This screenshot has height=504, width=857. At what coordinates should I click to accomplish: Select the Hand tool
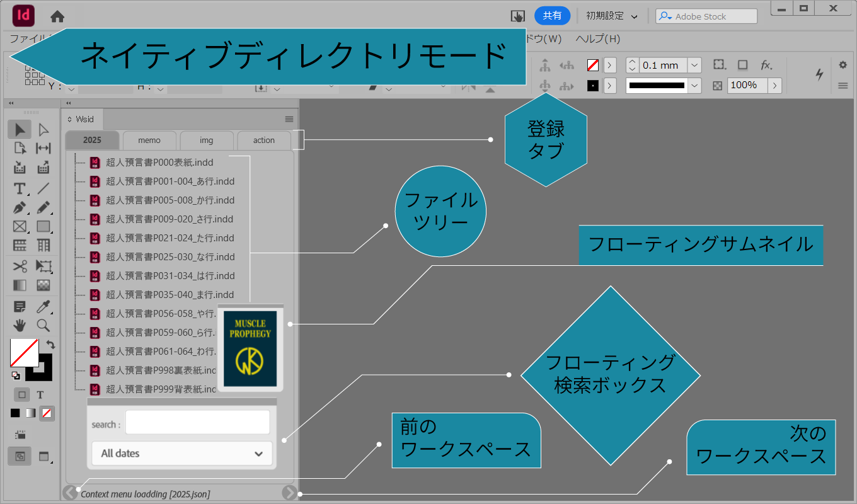pos(20,325)
